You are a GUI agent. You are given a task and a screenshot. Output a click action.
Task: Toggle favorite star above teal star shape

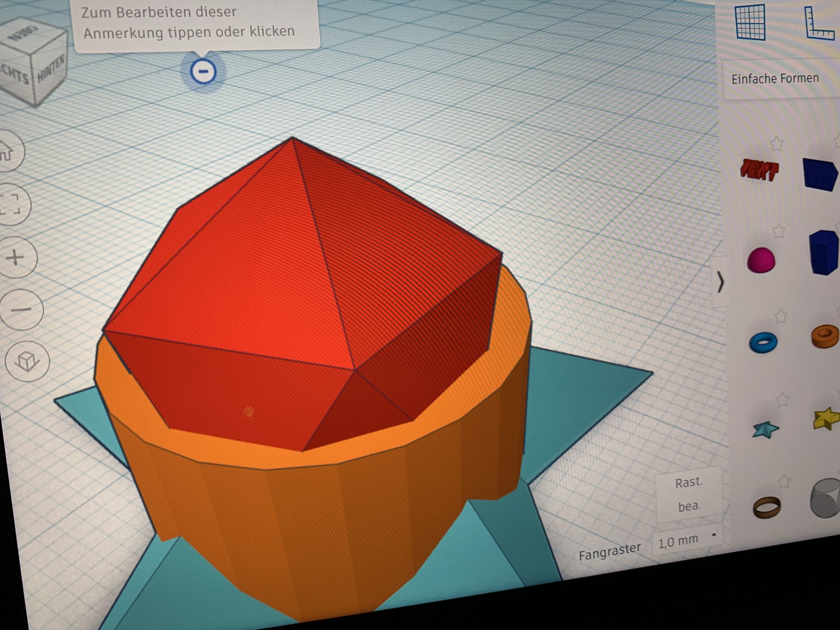pyautogui.click(x=782, y=399)
